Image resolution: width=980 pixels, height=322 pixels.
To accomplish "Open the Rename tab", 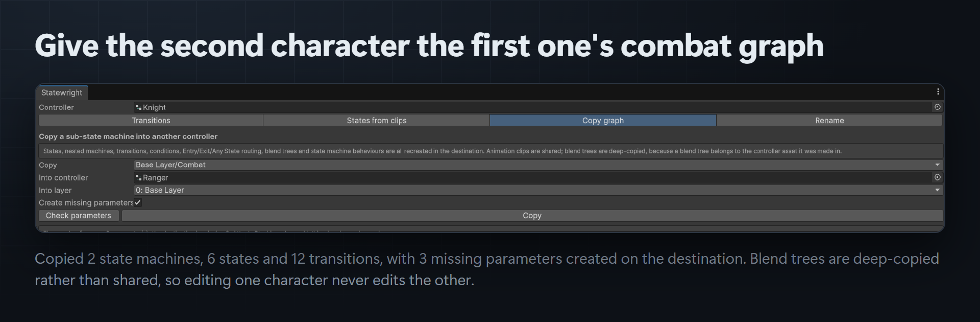I will point(829,121).
